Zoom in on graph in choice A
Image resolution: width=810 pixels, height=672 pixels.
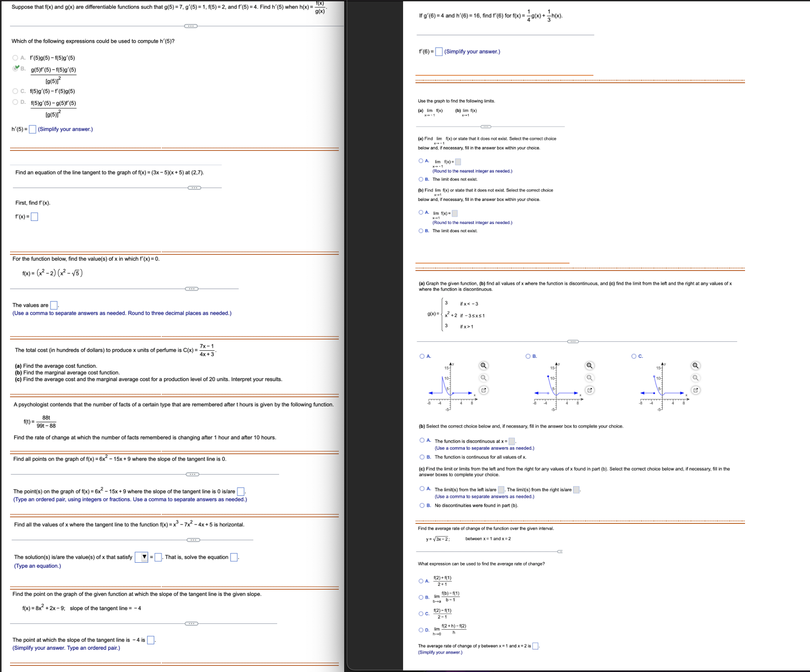483,366
